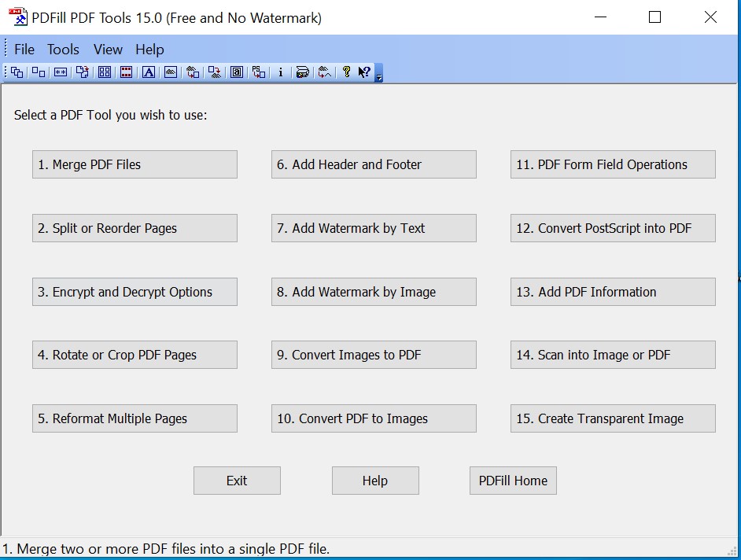Screen dimensions: 741x560
Task: Expand the toolbar options dropdown arrow
Action: point(378,73)
